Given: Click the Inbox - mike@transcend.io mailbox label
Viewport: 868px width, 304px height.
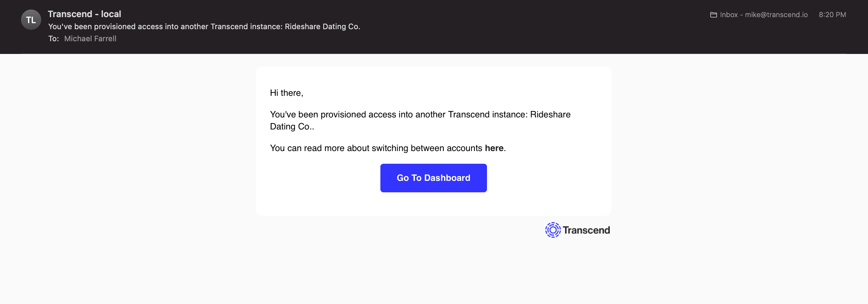Looking at the screenshot, I should click(764, 15).
